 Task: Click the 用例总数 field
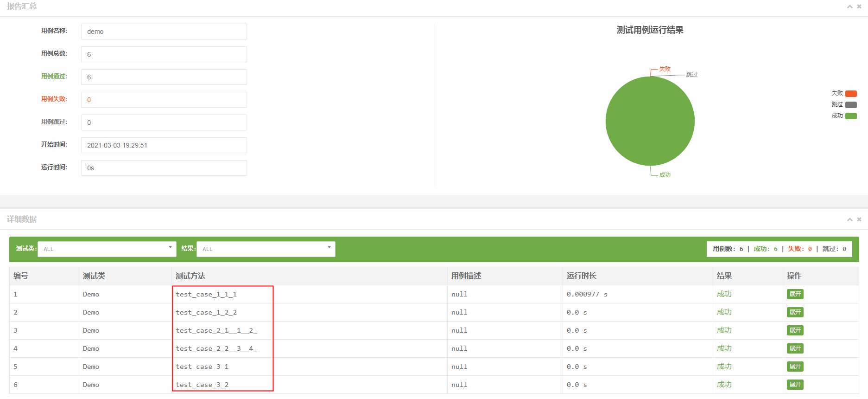(x=164, y=54)
